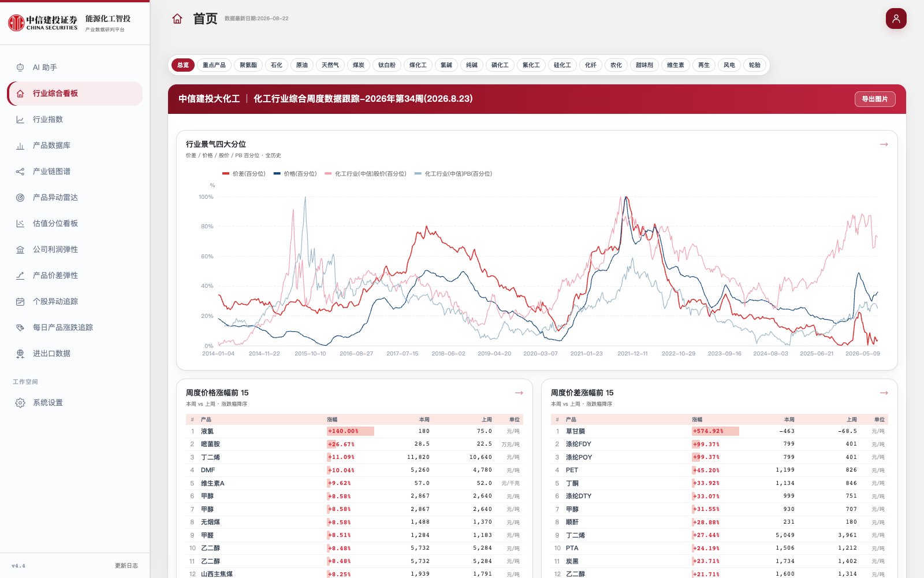Toggle 化工行业(中信)股价(百分位) legend series
Image resolution: width=924 pixels, height=578 pixels.
point(366,173)
